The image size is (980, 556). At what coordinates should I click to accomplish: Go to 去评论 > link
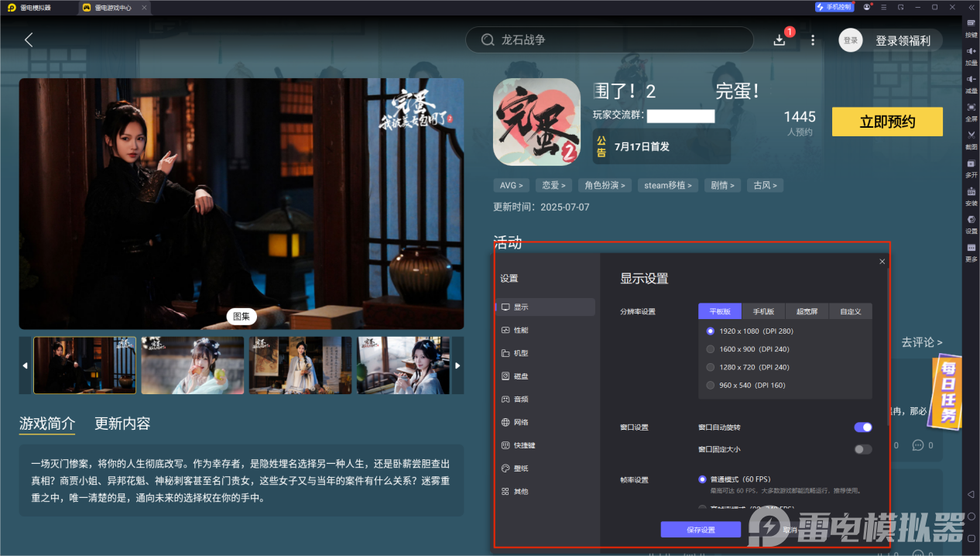coord(921,341)
